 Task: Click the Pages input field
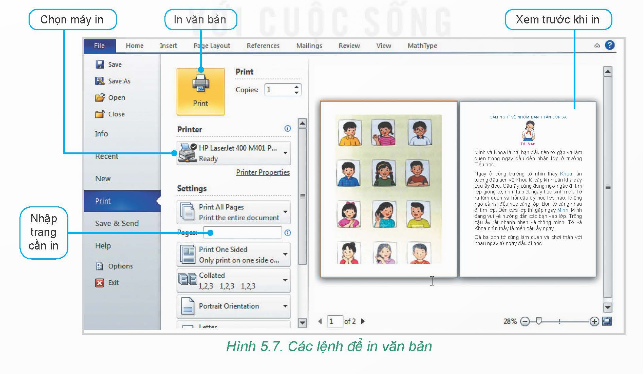click(243, 233)
